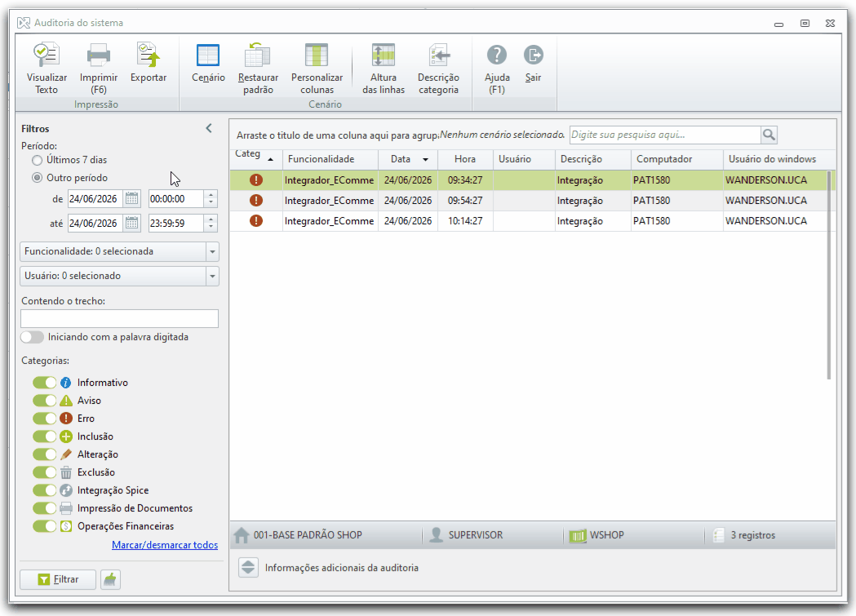Open Visualizar Texto from the toolbar
Viewport: 856px width, 616px height.
(x=47, y=69)
